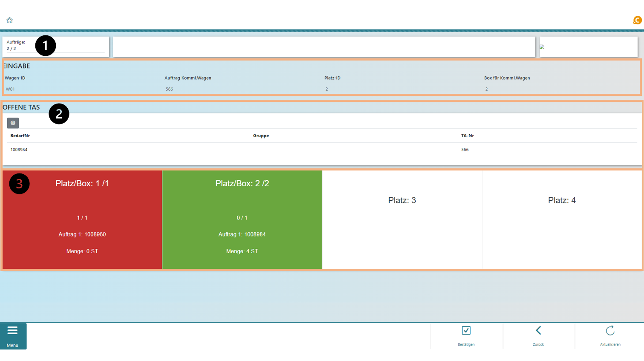Image resolution: width=644 pixels, height=361 pixels.
Task: Click the orange logo icon top right
Action: pyautogui.click(x=637, y=20)
